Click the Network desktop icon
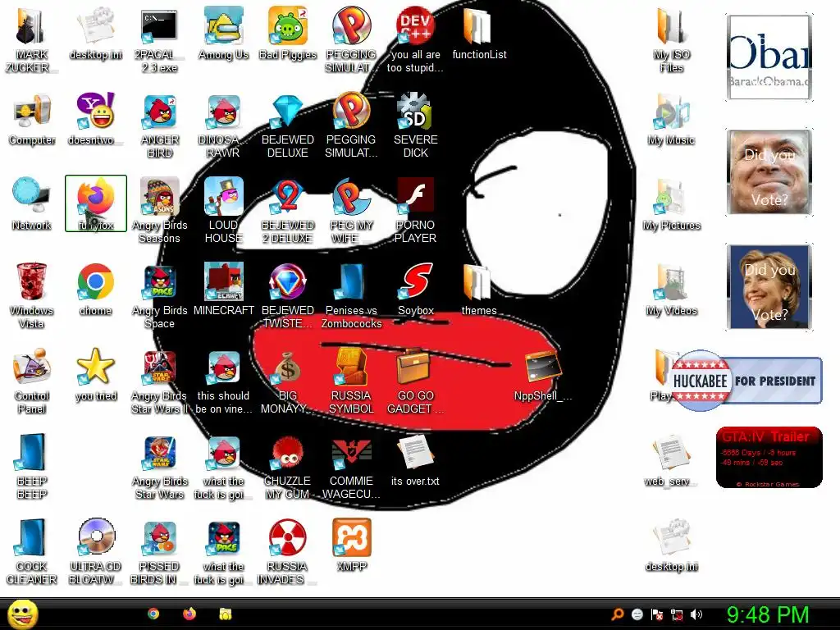Screen dimensions: 840x630 pyautogui.click(x=32, y=205)
